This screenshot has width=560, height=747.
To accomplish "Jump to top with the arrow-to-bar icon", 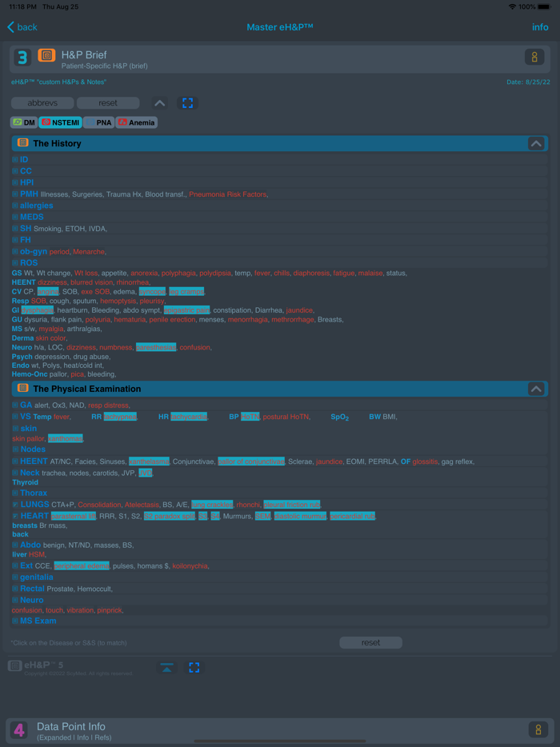I will coord(167,668).
